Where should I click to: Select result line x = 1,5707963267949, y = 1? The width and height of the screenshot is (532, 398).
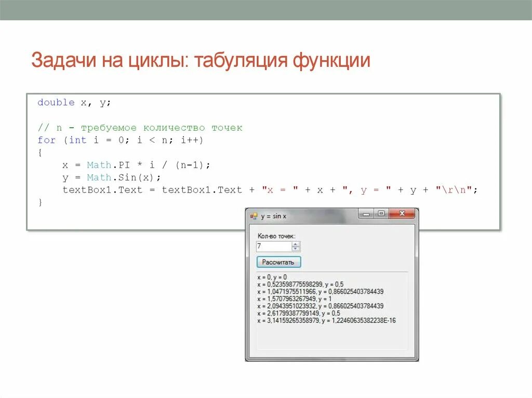(x=294, y=299)
